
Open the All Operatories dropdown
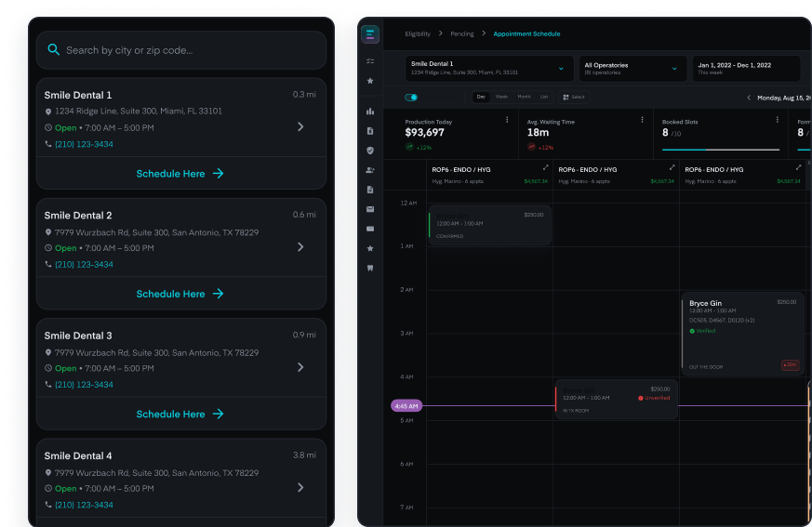click(x=632, y=69)
